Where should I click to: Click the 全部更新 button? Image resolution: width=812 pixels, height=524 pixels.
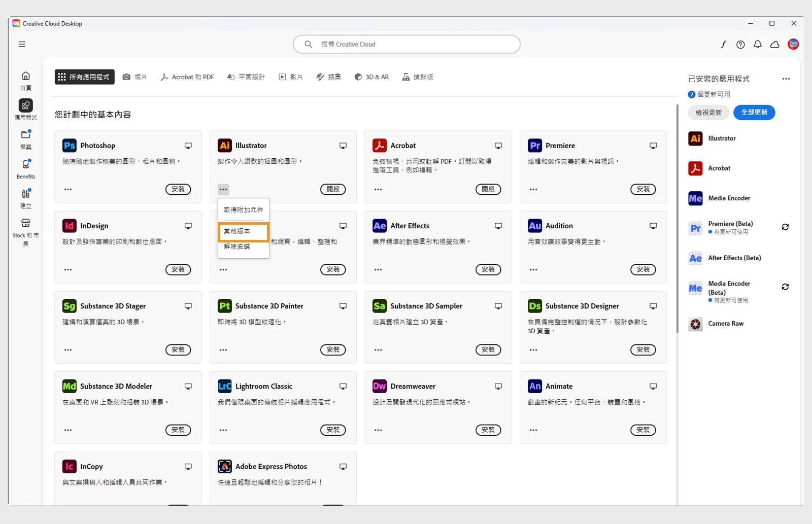[x=754, y=112]
